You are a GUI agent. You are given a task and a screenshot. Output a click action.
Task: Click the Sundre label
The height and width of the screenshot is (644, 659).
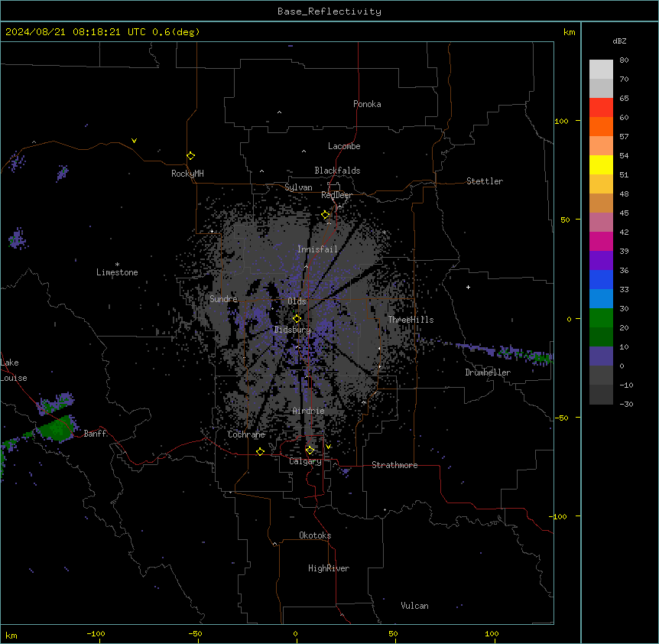(223, 299)
